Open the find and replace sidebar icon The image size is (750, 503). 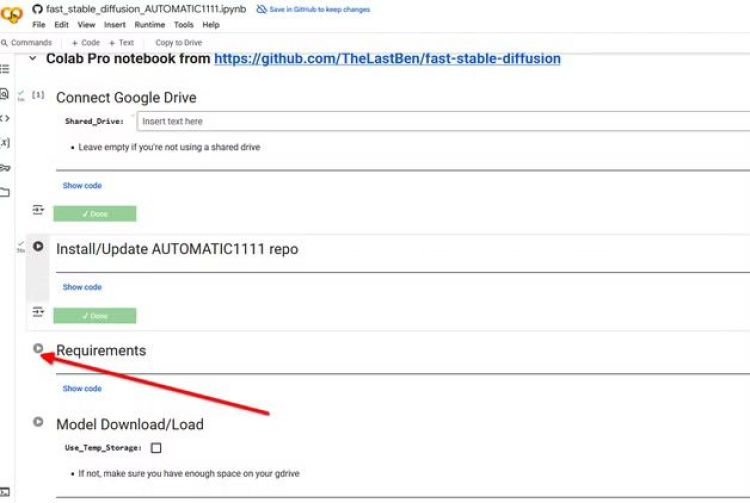5,94
